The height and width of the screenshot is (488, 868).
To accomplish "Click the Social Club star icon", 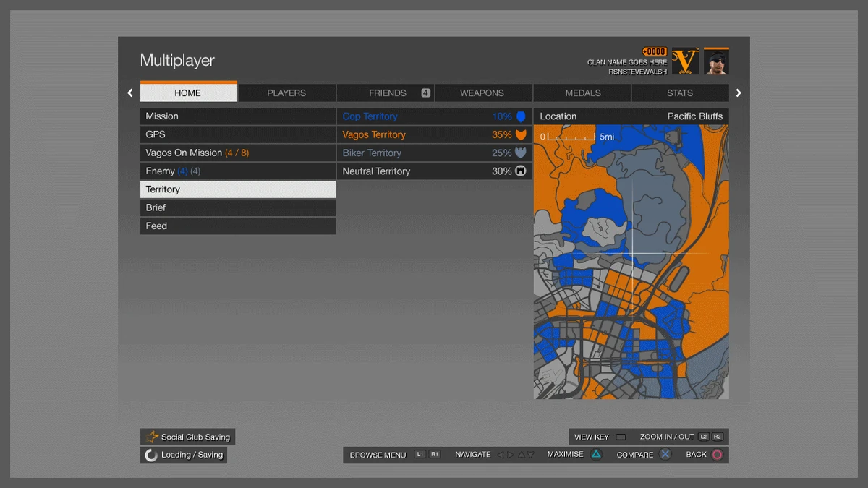I will click(153, 437).
